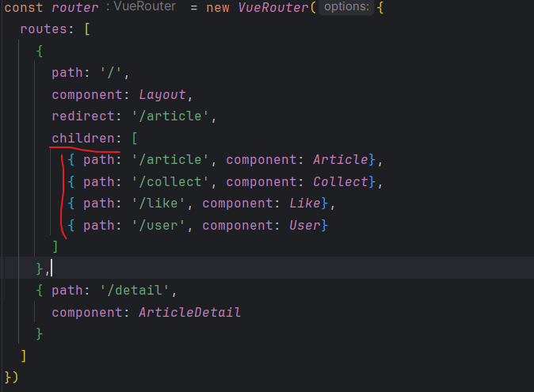
Task: Click the blue opening brace on '/like' line
Action: point(71,204)
